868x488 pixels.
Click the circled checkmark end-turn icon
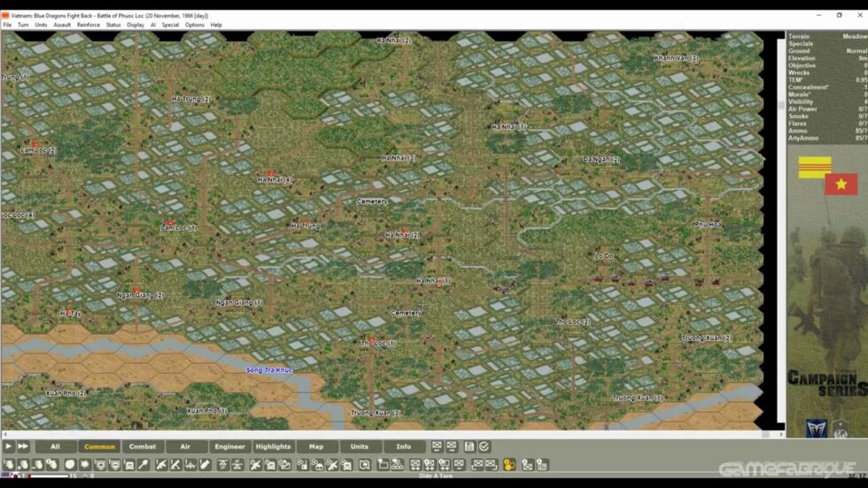click(x=484, y=446)
